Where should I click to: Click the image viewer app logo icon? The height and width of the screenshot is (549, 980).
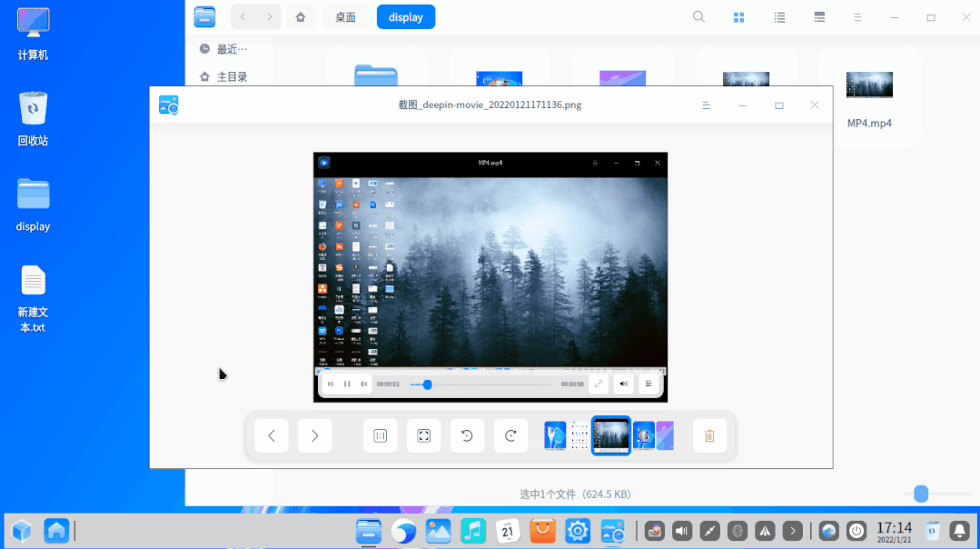click(x=169, y=105)
